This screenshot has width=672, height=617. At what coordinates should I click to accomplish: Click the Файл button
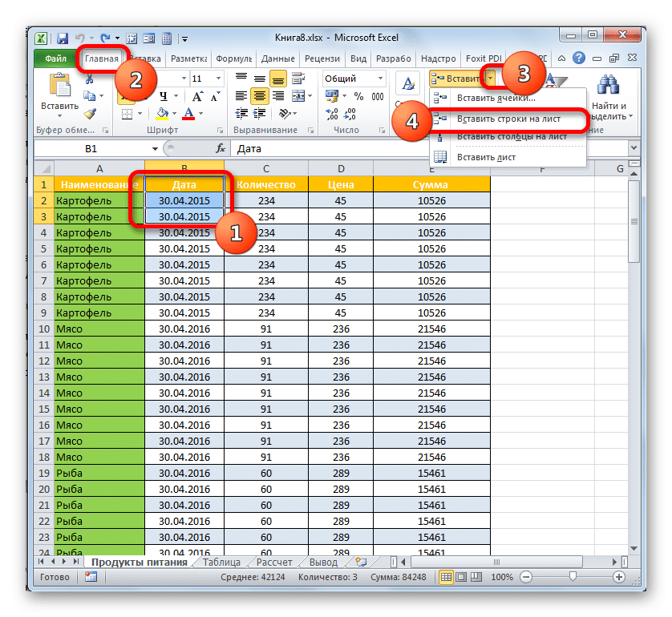(55, 58)
